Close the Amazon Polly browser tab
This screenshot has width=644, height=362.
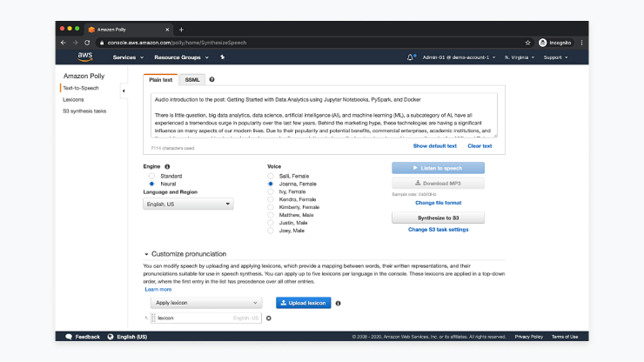[x=167, y=30]
